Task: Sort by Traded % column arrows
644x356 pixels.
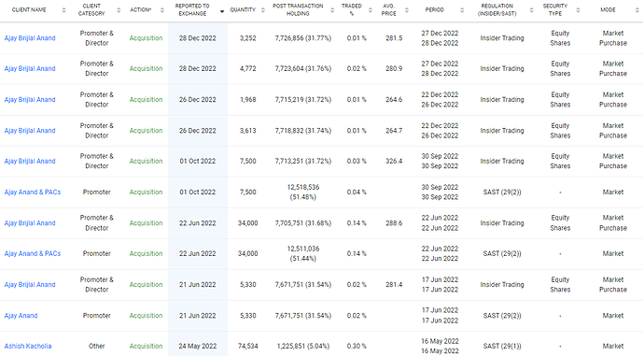Action: pyautogui.click(x=370, y=10)
